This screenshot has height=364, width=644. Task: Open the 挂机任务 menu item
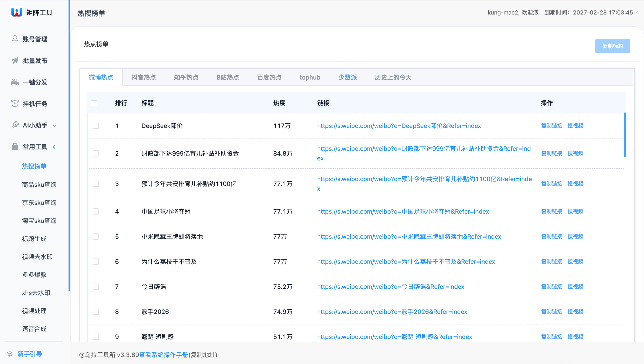click(34, 104)
